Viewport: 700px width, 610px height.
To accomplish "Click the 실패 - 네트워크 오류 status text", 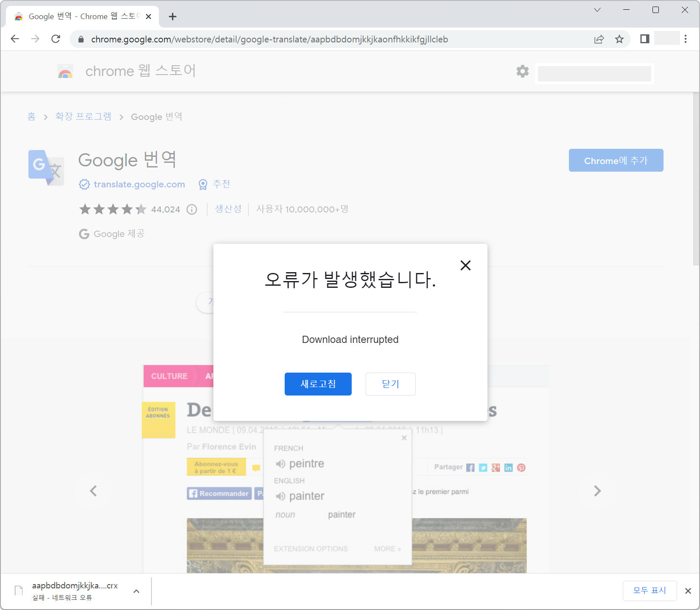I will tap(62, 598).
